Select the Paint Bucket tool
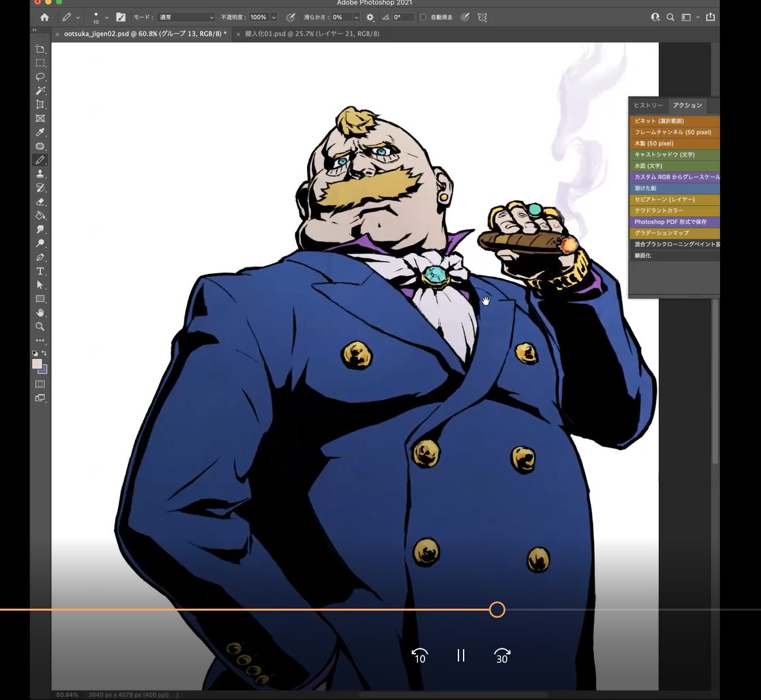The height and width of the screenshot is (700, 761). [x=40, y=215]
